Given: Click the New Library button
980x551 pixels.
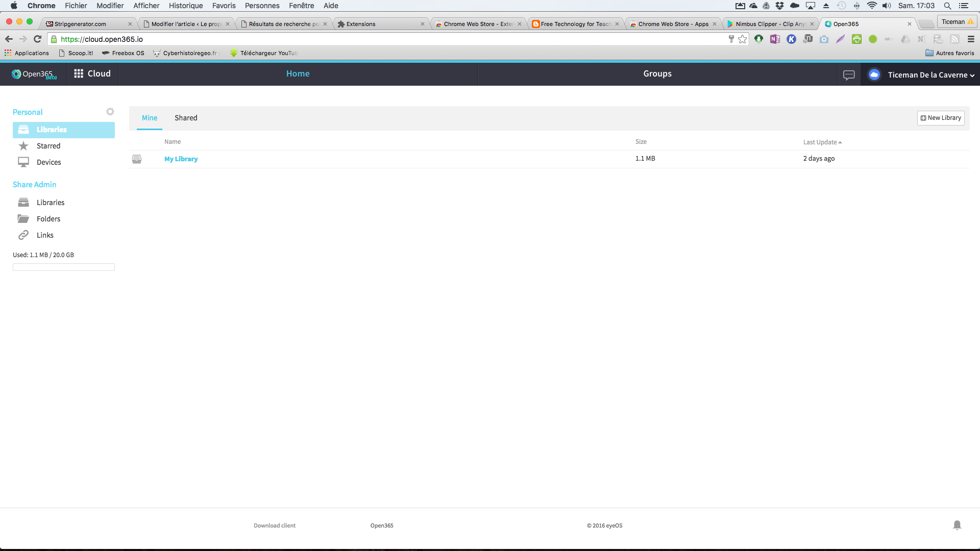Looking at the screenshot, I should pos(941,118).
